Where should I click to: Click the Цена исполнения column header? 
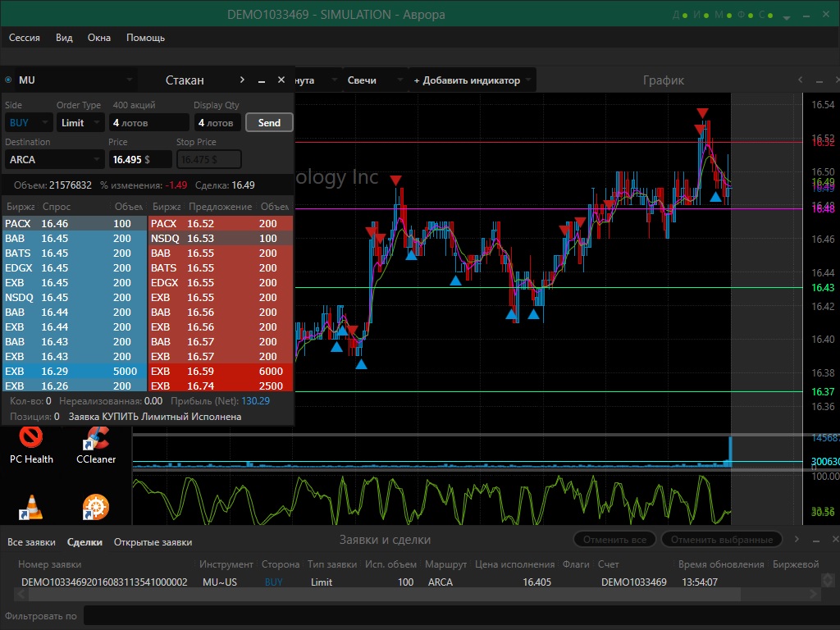pos(515,564)
